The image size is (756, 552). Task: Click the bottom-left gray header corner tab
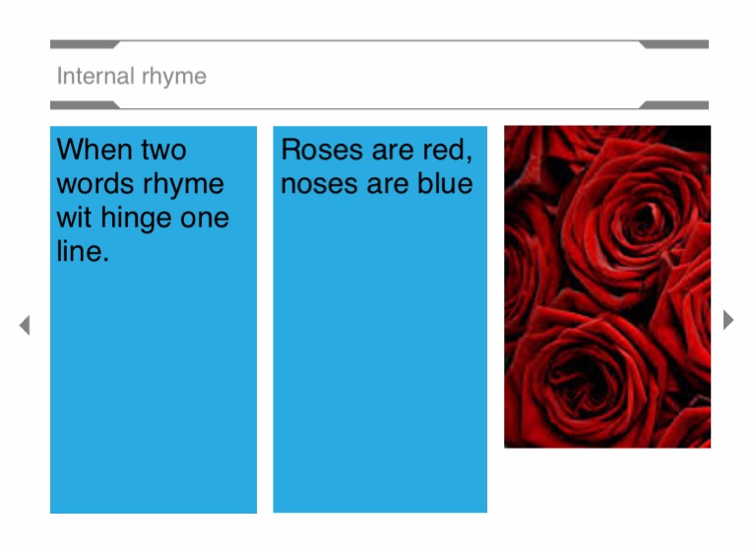[82, 104]
